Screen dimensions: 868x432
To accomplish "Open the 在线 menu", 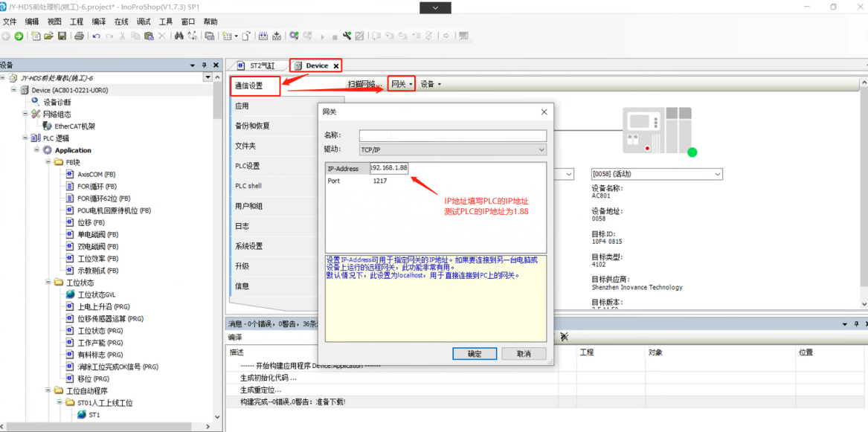I will (x=120, y=22).
